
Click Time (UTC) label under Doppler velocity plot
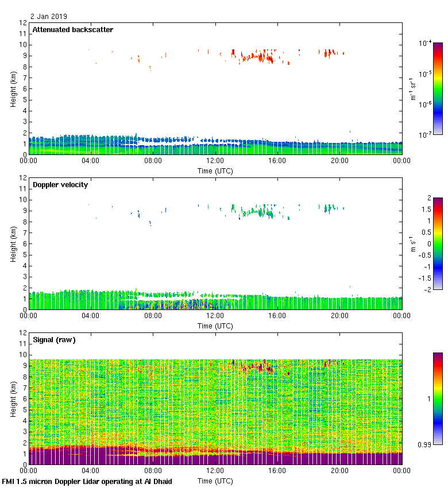215,326
